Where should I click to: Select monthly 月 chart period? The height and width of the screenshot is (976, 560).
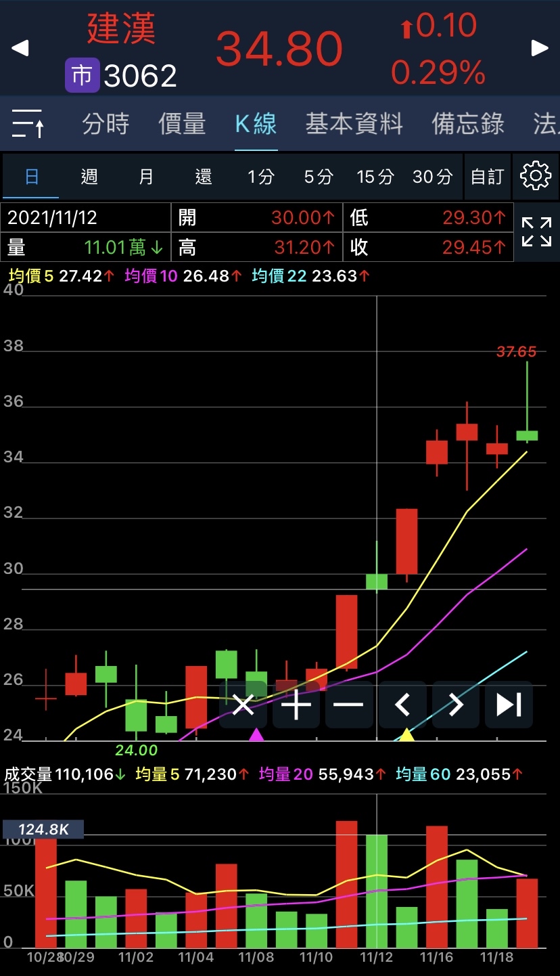[146, 177]
